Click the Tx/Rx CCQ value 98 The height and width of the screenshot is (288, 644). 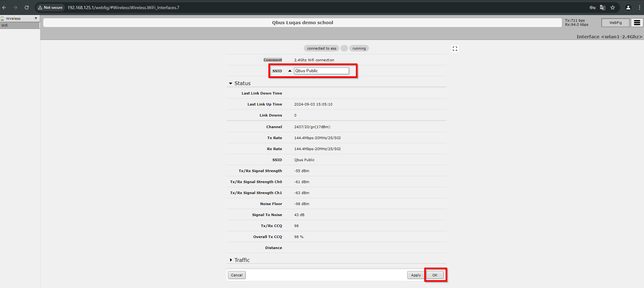click(x=296, y=226)
